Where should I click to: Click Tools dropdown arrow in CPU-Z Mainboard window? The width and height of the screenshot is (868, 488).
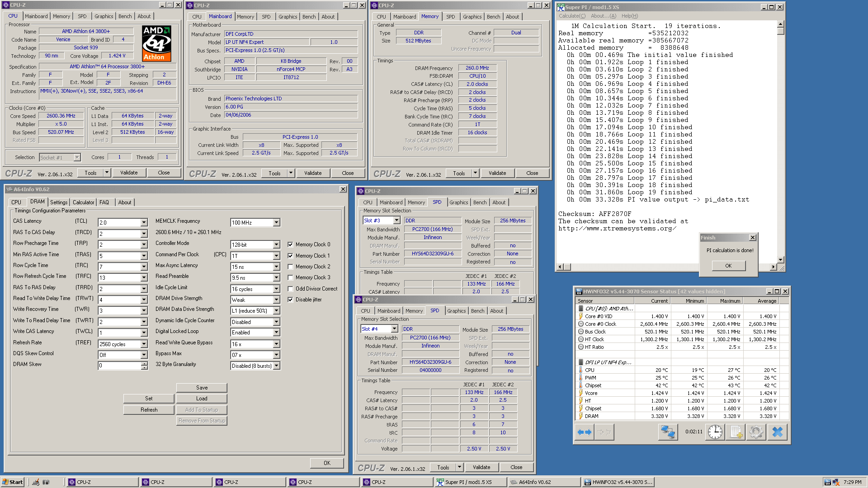click(x=291, y=173)
